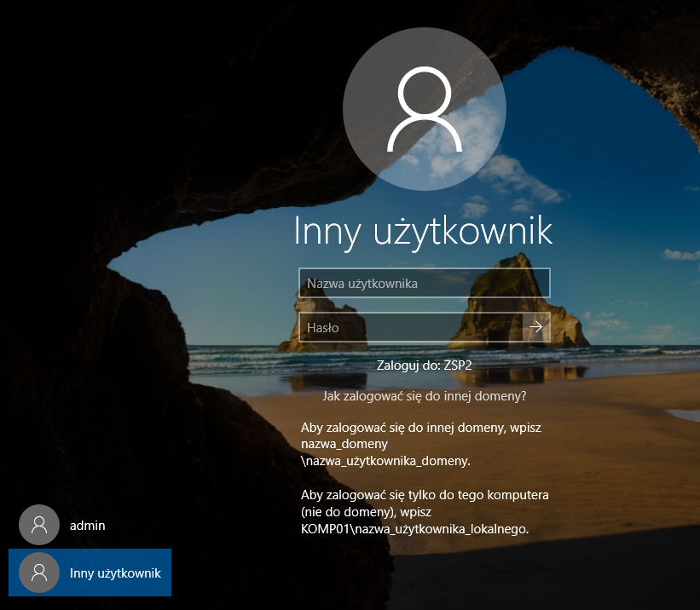Select the 'Inny użytkownik' label in the user list
The image size is (700, 610).
[x=115, y=573]
